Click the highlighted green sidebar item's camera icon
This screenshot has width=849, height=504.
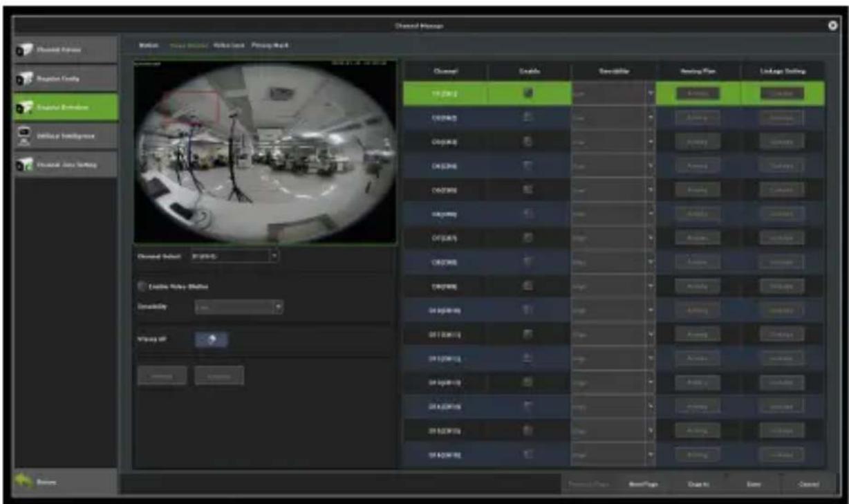25,107
